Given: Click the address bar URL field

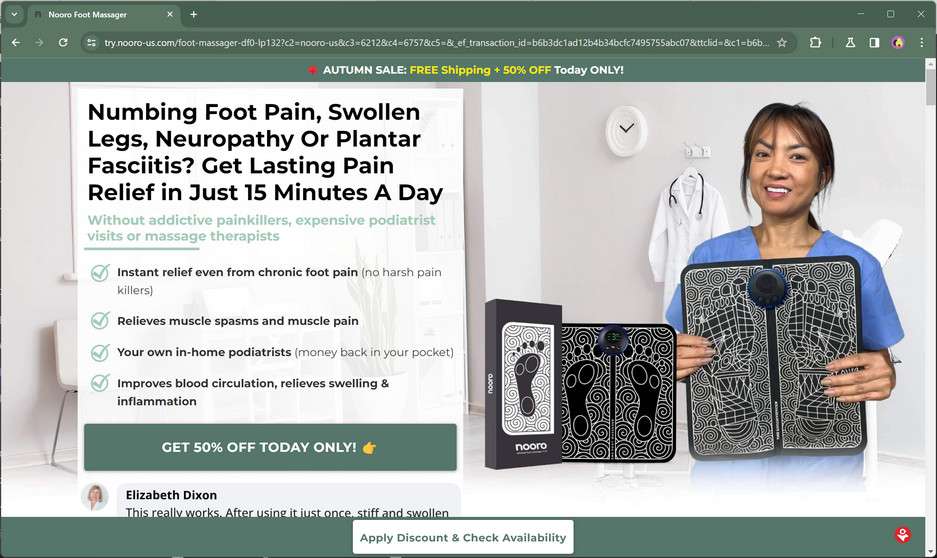Looking at the screenshot, I should (x=436, y=42).
